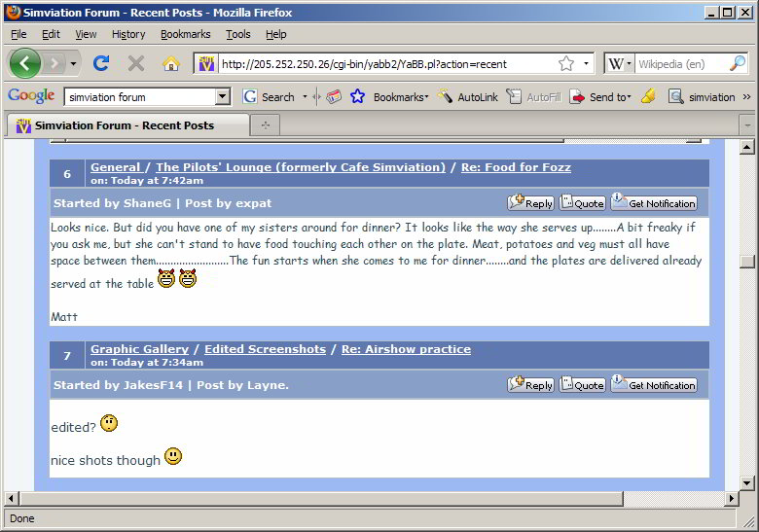Open the Google toolbar search history dropdown

222,96
